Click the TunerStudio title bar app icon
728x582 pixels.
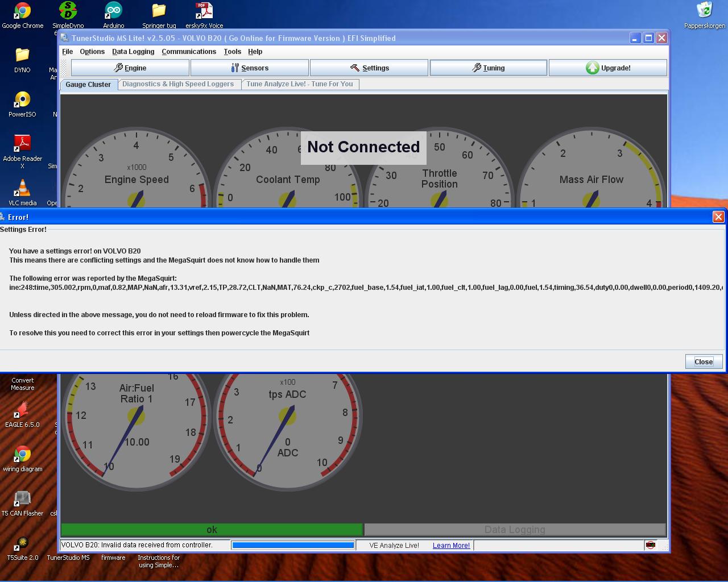(65, 38)
